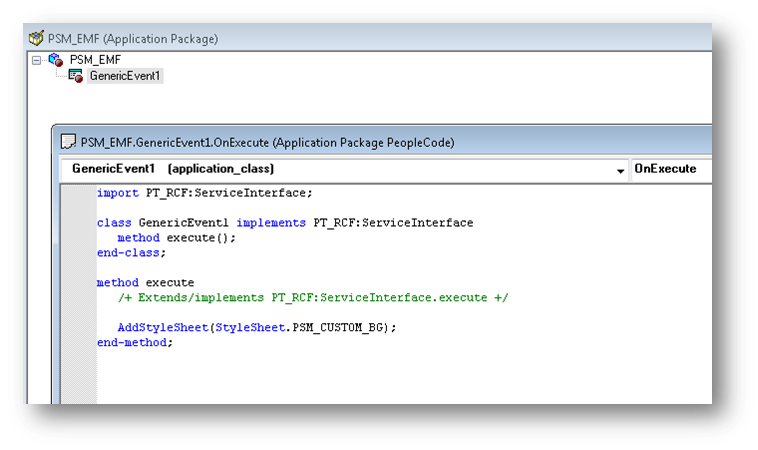Select the GenericEvent1 tree item

pos(125,76)
